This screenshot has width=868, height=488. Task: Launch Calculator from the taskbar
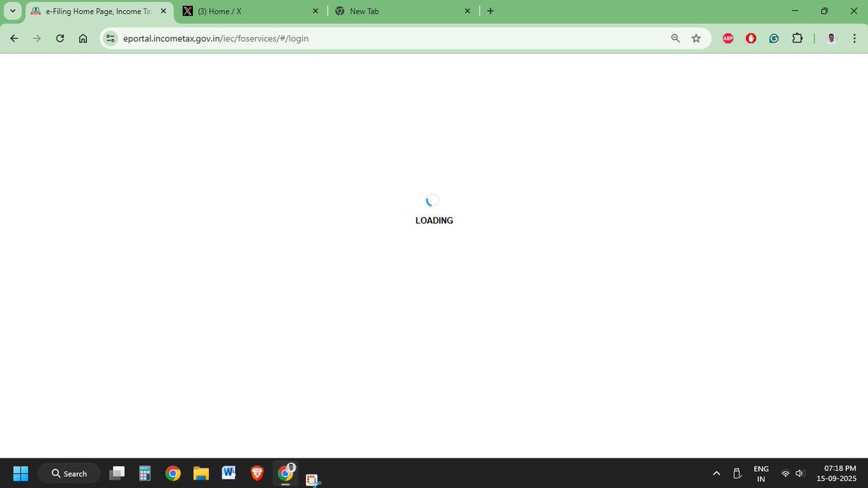(145, 474)
